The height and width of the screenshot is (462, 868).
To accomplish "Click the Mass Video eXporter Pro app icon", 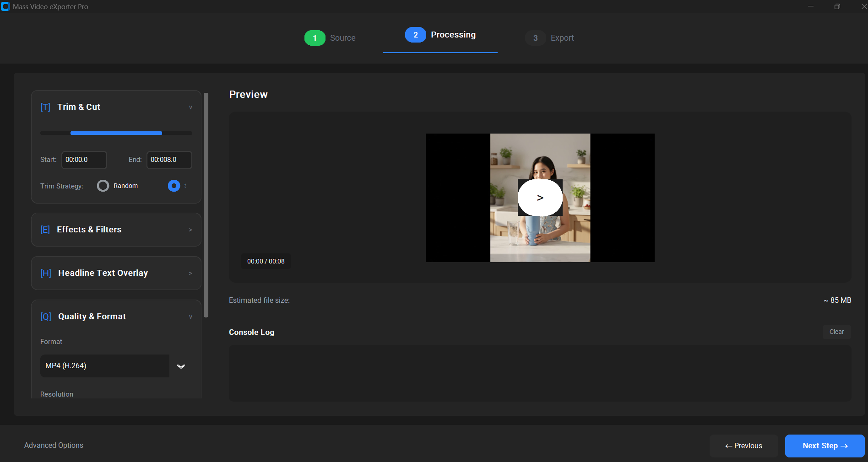I will [x=6, y=6].
